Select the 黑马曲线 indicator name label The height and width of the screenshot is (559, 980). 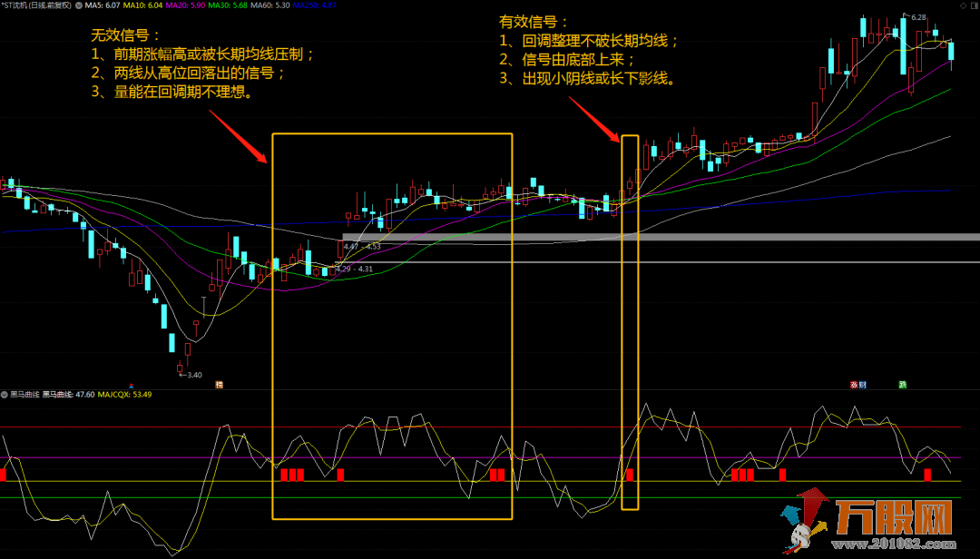(24, 395)
